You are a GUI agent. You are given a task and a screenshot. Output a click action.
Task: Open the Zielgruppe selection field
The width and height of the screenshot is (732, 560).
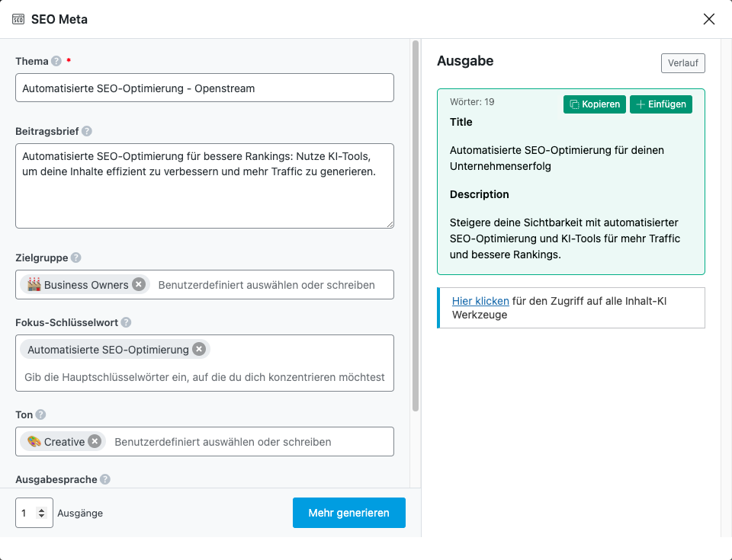click(267, 285)
